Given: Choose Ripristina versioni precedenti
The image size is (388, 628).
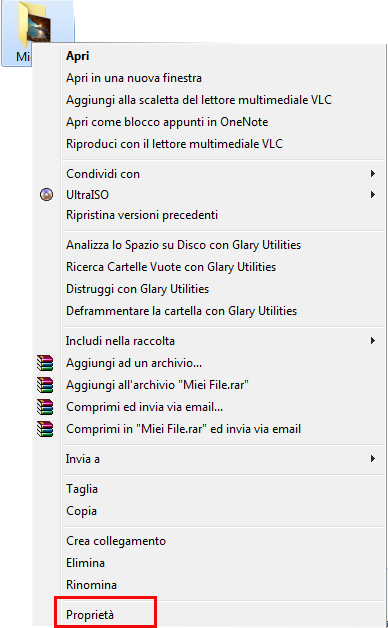Looking at the screenshot, I should click(x=142, y=215).
